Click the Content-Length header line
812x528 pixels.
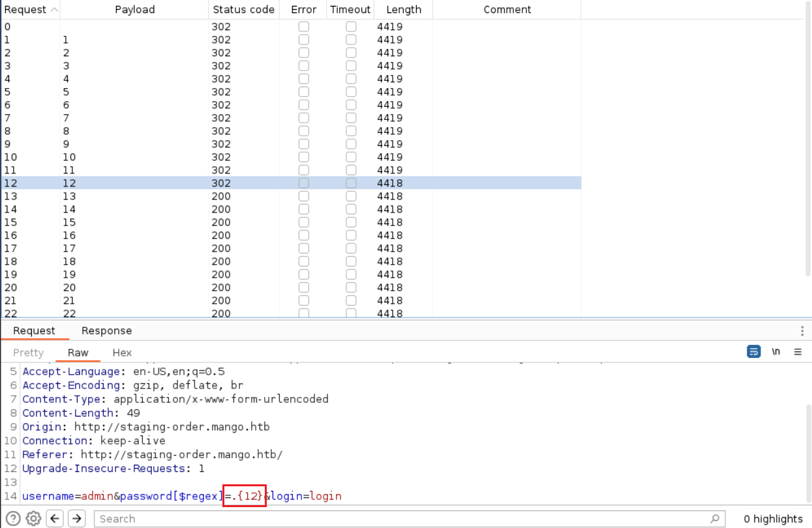click(x=81, y=413)
